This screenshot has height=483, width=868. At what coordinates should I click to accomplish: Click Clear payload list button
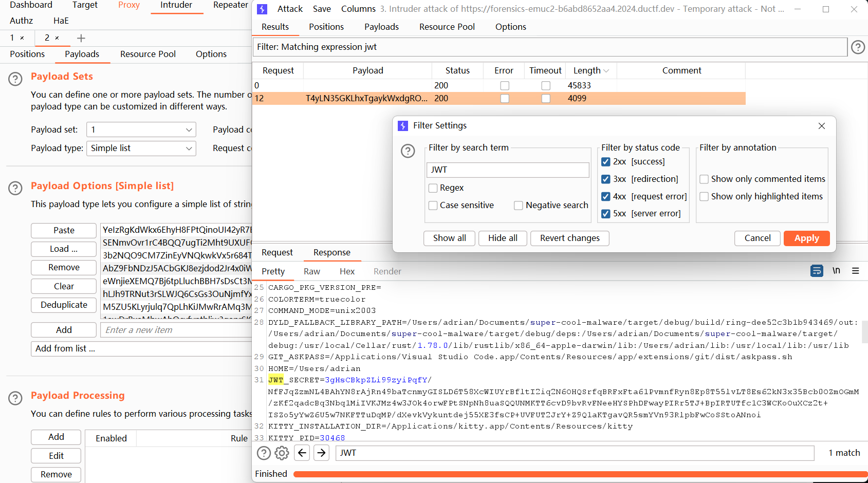64,287
